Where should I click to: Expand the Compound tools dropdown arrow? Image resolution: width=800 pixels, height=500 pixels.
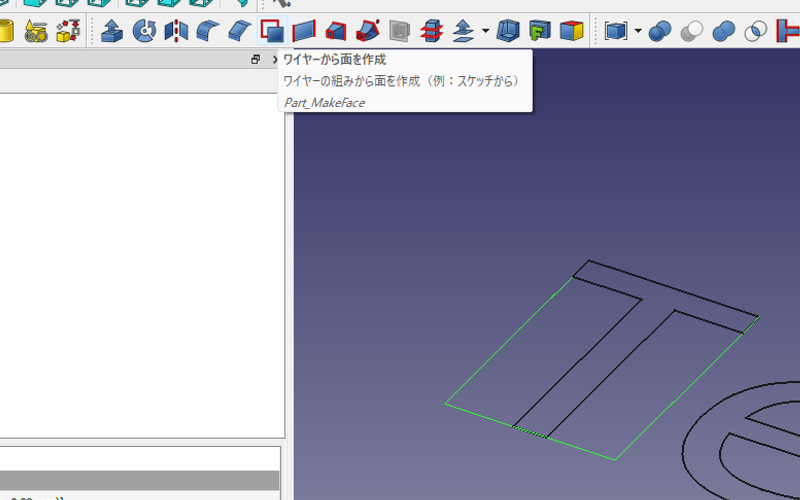point(638,31)
